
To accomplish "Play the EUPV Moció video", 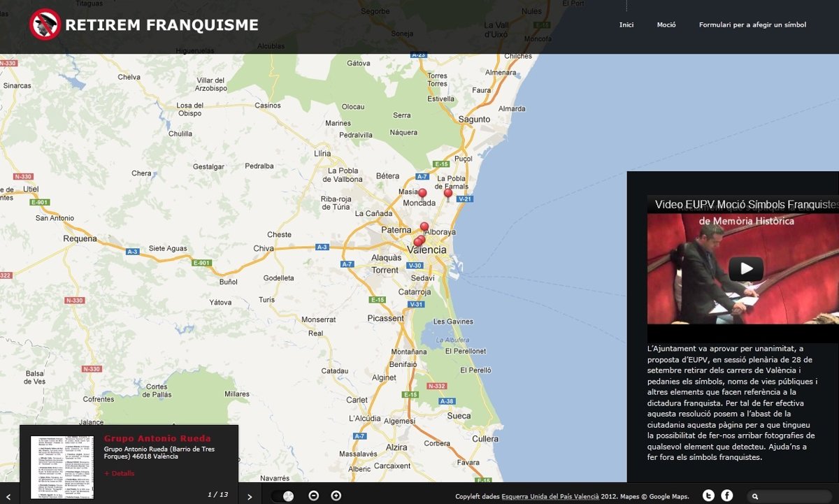I will [x=746, y=268].
